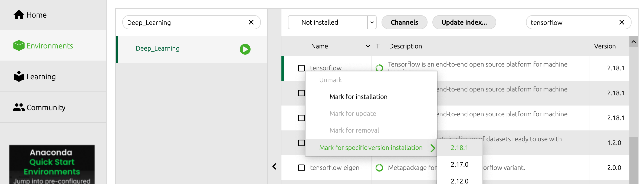Expand Mark for specific version installation submenu
Viewport: 644px width, 184px height.
[433, 148]
